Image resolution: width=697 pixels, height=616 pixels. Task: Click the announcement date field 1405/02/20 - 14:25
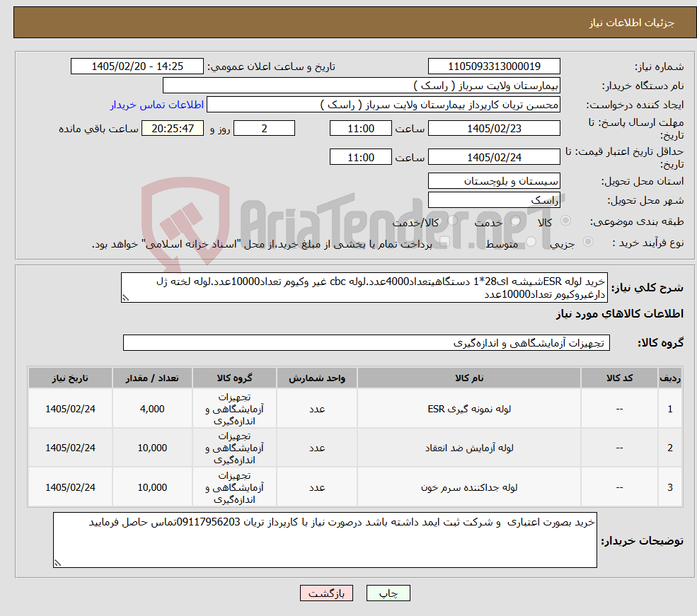(137, 66)
